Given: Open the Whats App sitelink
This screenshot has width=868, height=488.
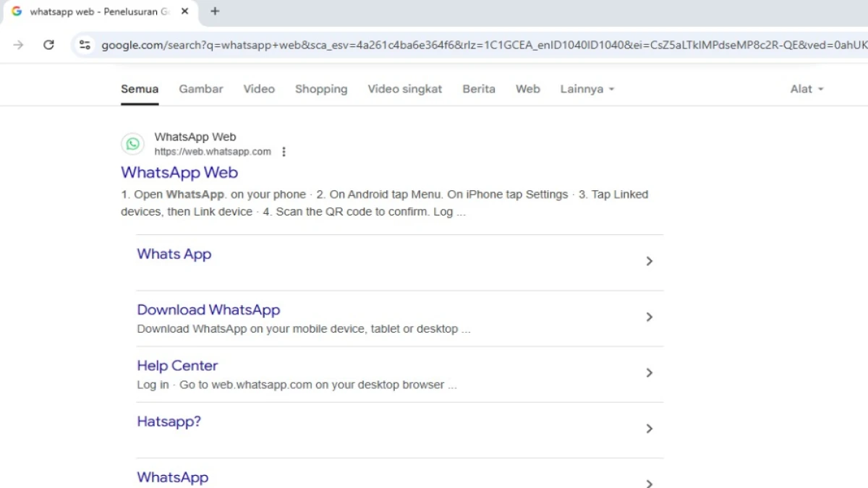Looking at the screenshot, I should (x=174, y=254).
